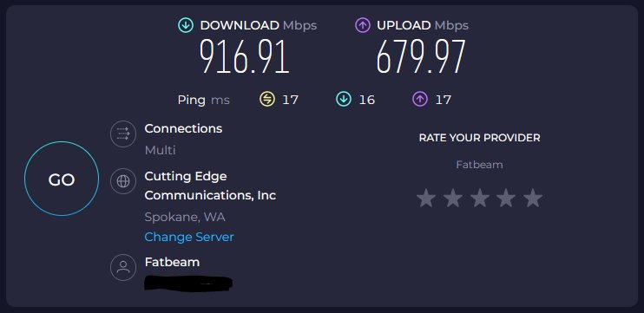The width and height of the screenshot is (644, 313).
Task: Click the purple upload ping icon
Action: (x=420, y=100)
